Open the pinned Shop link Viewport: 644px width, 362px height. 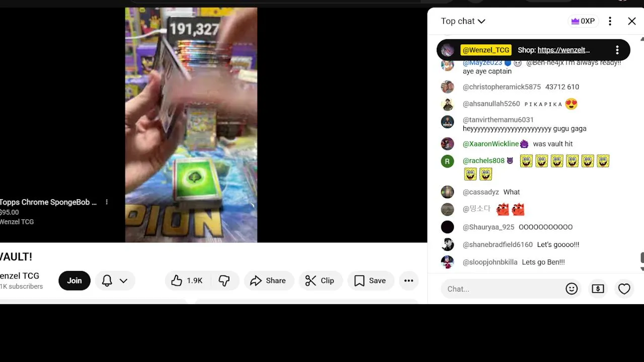563,50
